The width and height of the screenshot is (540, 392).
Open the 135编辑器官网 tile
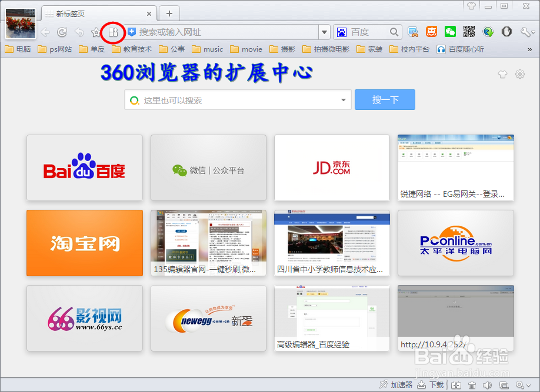pyautogui.click(x=208, y=243)
